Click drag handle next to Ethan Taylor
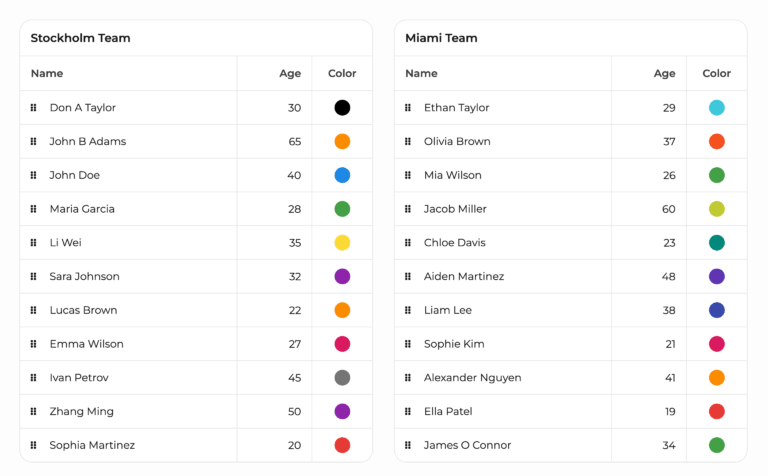This screenshot has width=768, height=476. click(408, 108)
